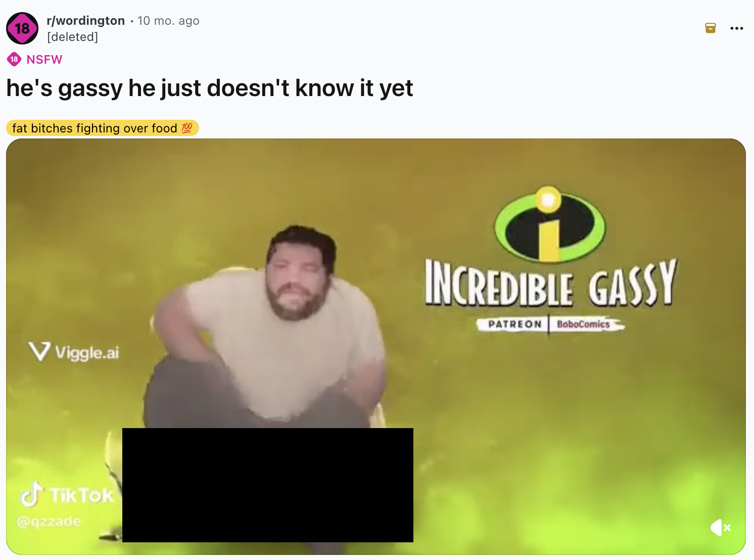The image size is (754, 560).
Task: Click the '10 mo. ago' timestamp
Action: pyautogui.click(x=168, y=21)
